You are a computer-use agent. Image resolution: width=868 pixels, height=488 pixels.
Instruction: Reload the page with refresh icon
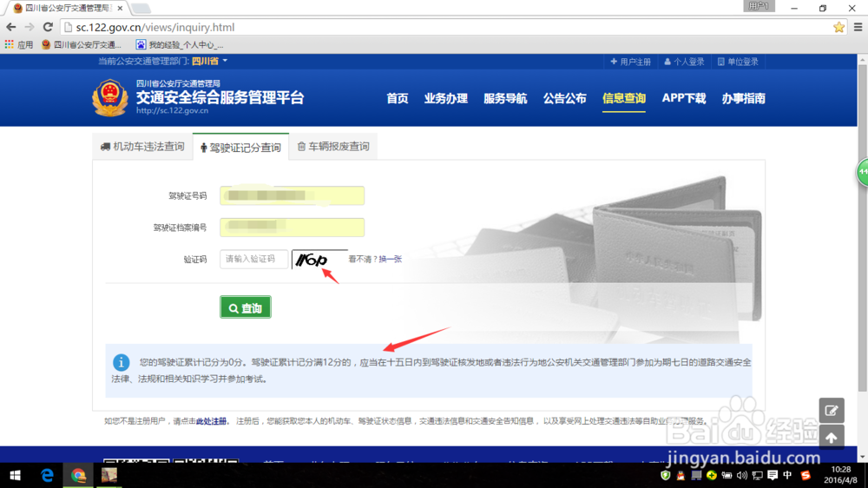click(48, 27)
